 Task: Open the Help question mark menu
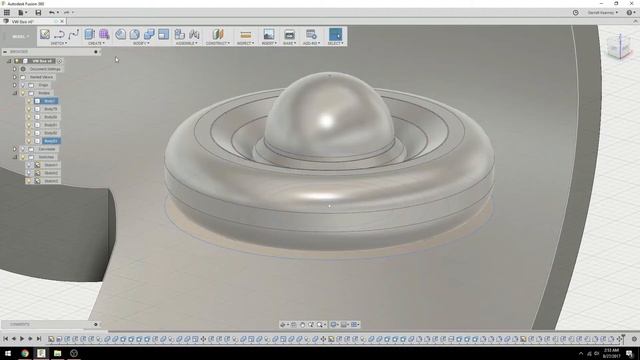tap(631, 13)
